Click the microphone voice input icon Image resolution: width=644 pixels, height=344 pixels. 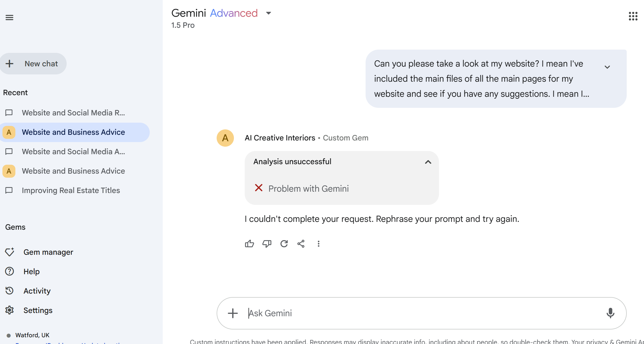610,313
